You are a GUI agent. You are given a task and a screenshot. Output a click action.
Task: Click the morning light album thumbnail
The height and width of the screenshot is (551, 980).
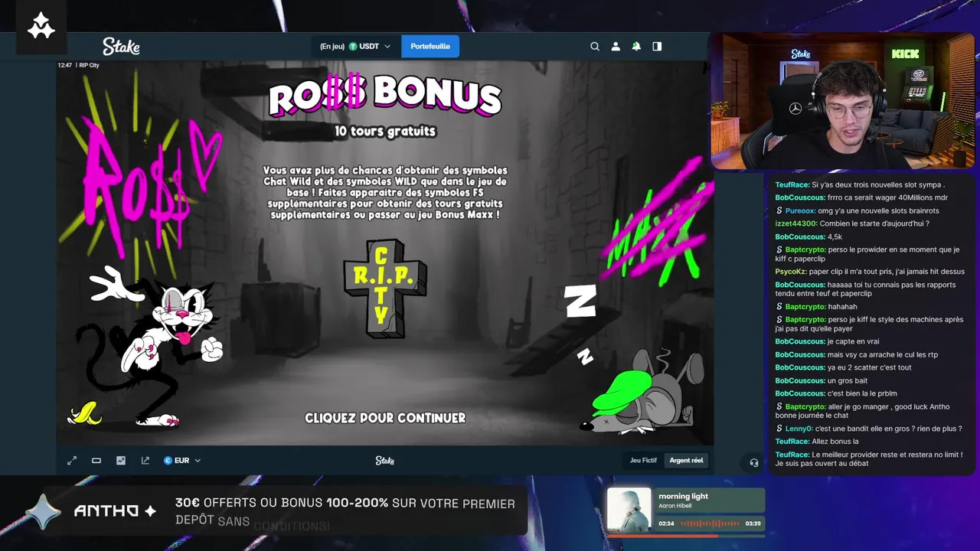[629, 510]
